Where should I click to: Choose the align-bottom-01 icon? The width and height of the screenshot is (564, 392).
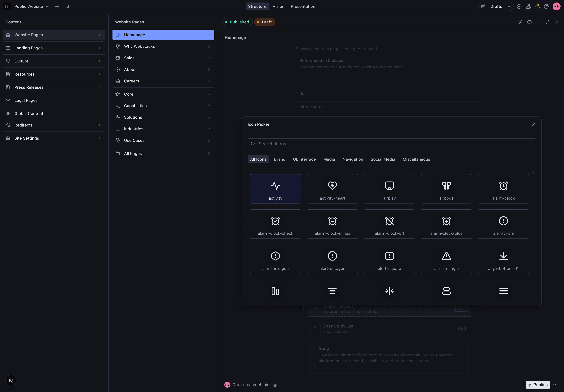503,259
